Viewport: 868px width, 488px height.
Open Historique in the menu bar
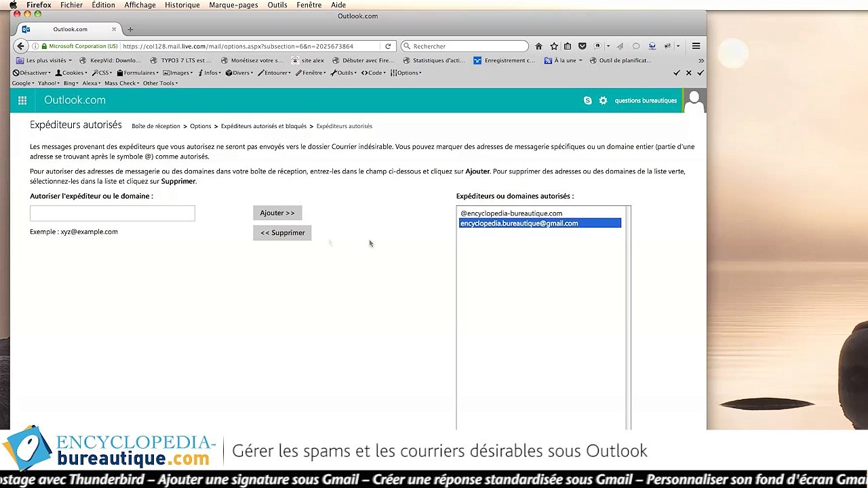point(182,5)
